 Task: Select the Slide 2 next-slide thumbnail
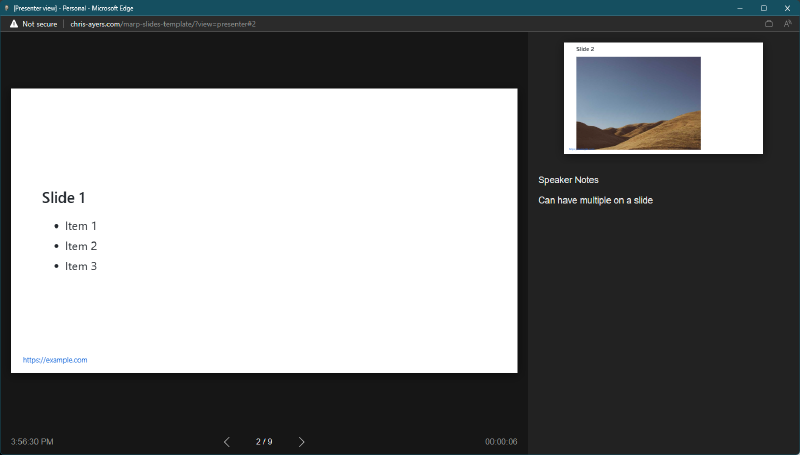tap(663, 98)
